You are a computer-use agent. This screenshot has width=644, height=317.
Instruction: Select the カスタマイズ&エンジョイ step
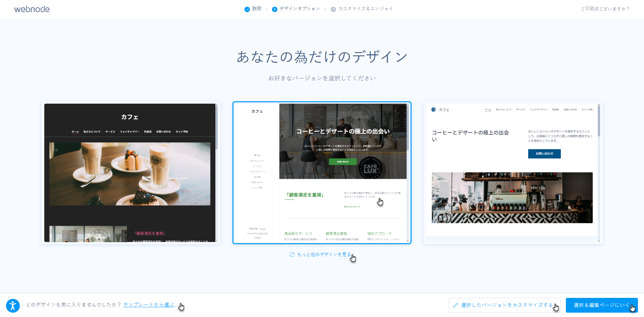coord(365,9)
